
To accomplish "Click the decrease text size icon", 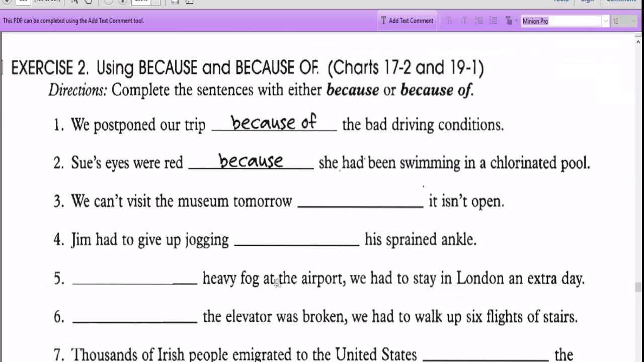I will click(449, 21).
